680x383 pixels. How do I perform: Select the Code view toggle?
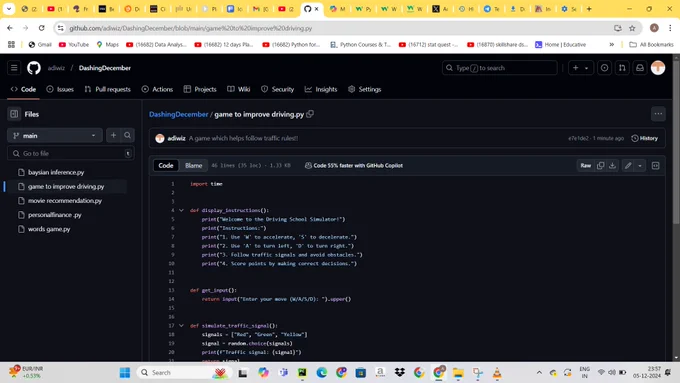pyautogui.click(x=166, y=165)
